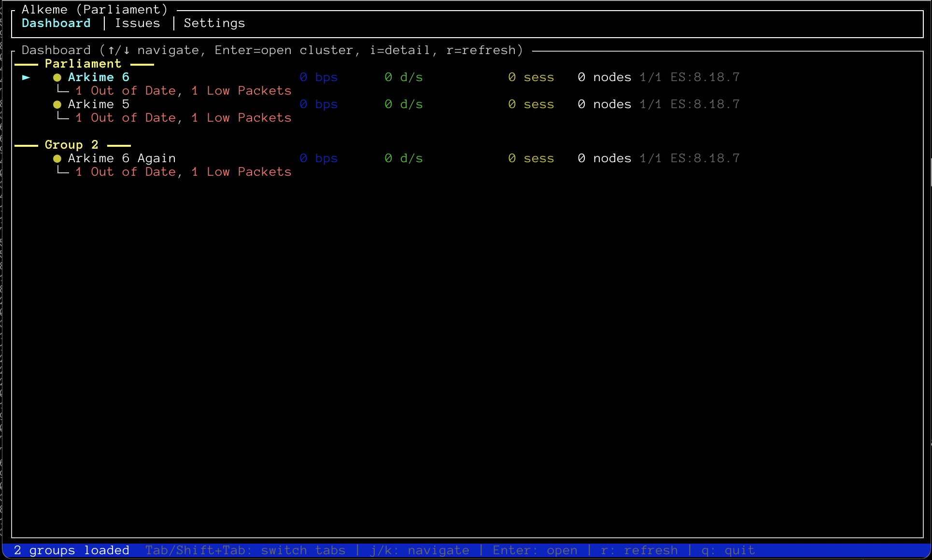Screen dimensions: 932x560
Task: Click the tree branch icon under Arkime 6 Again
Action: 63,171
